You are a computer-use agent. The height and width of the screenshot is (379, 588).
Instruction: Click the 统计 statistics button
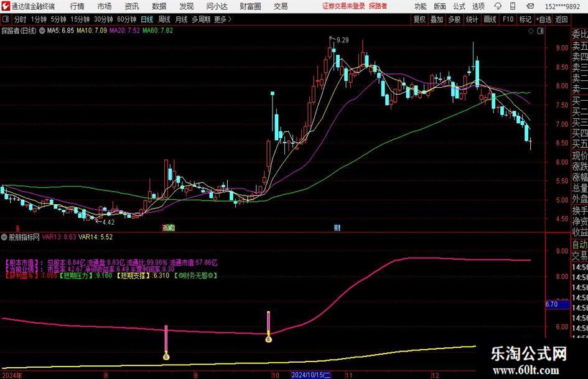pyautogui.click(x=472, y=19)
